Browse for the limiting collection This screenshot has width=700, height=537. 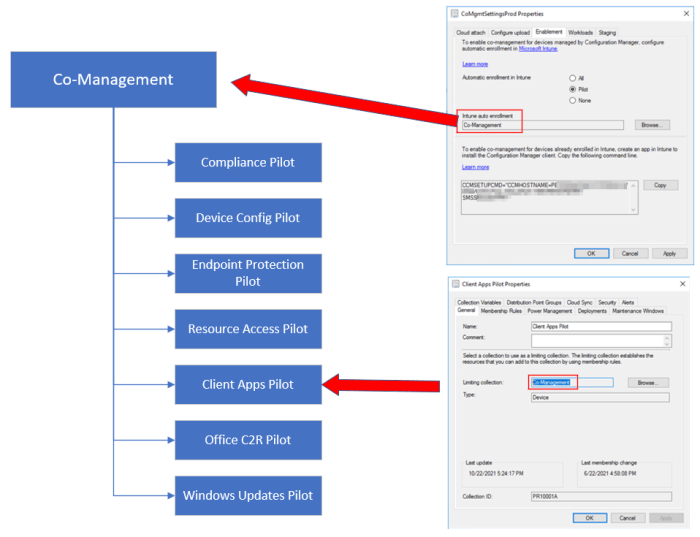648,382
